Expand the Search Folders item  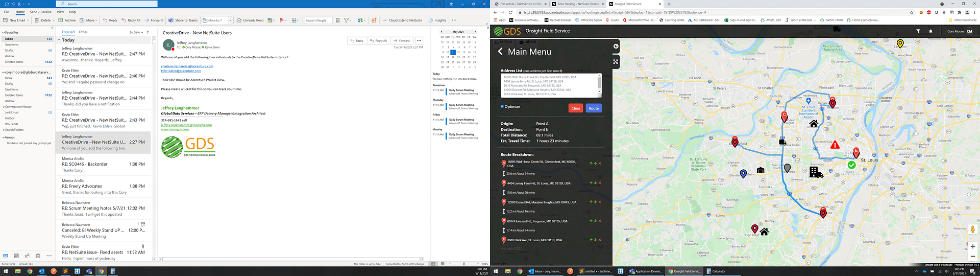coord(3,129)
